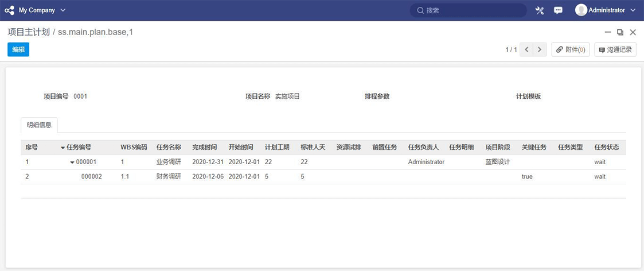Click the 项目主计划 breadcrumb link

[28, 32]
